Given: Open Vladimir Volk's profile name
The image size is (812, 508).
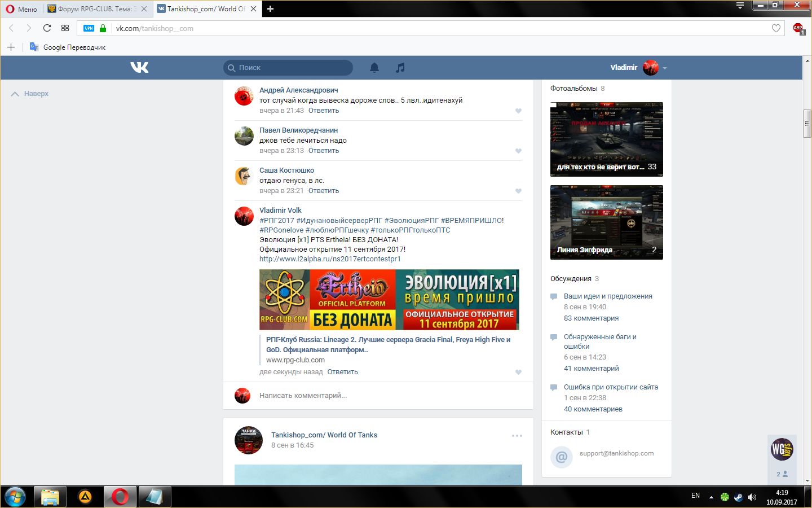Looking at the screenshot, I should [280, 211].
